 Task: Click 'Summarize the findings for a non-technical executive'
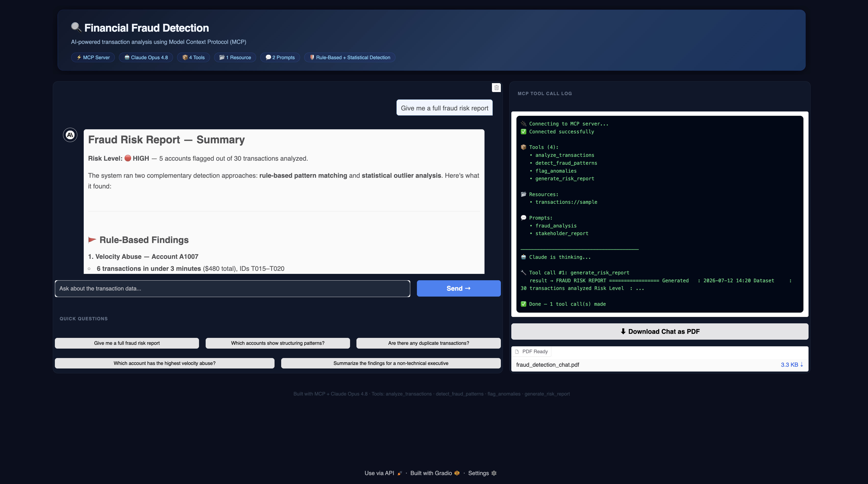pyautogui.click(x=391, y=363)
